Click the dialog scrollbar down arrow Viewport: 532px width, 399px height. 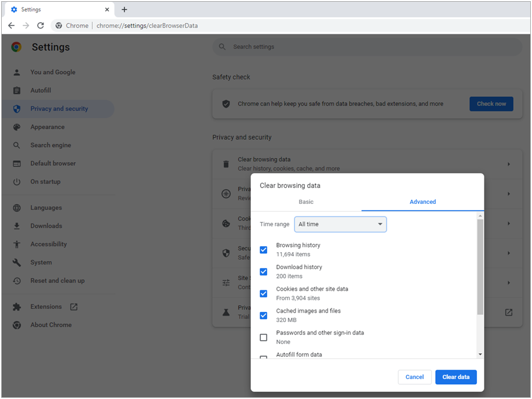480,354
